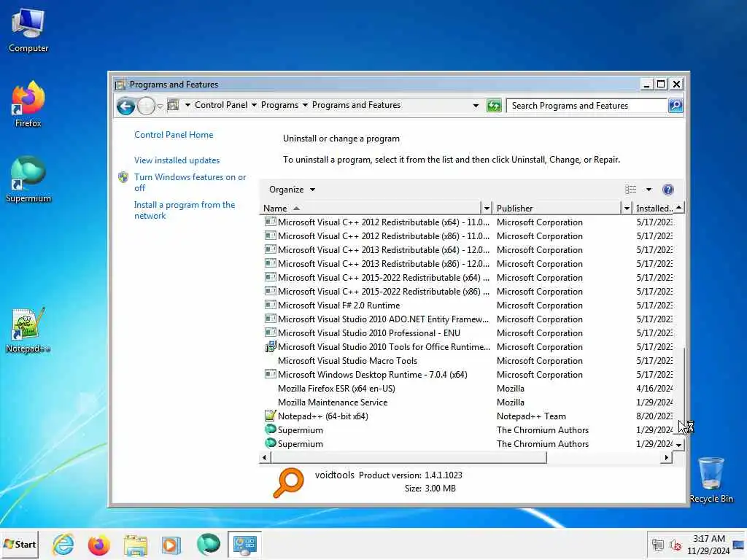
Task: Expand the root breadcrumb arrow before Control Panel
Action: click(187, 105)
